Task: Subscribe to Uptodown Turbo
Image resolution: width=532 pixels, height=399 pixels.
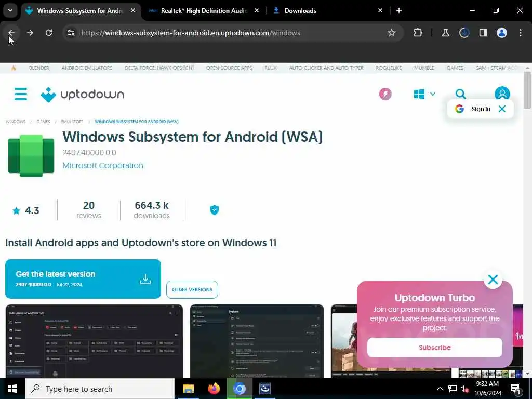Action: tap(435, 348)
